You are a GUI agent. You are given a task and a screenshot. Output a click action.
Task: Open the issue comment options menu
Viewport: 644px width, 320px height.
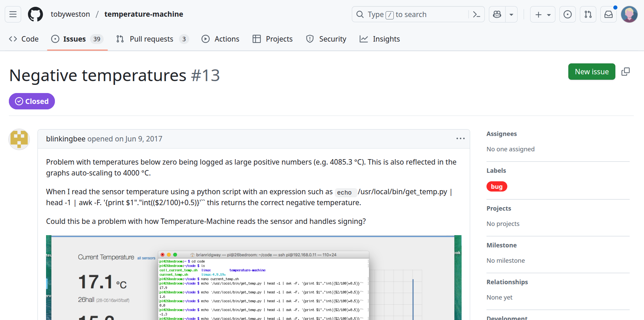[460, 139]
